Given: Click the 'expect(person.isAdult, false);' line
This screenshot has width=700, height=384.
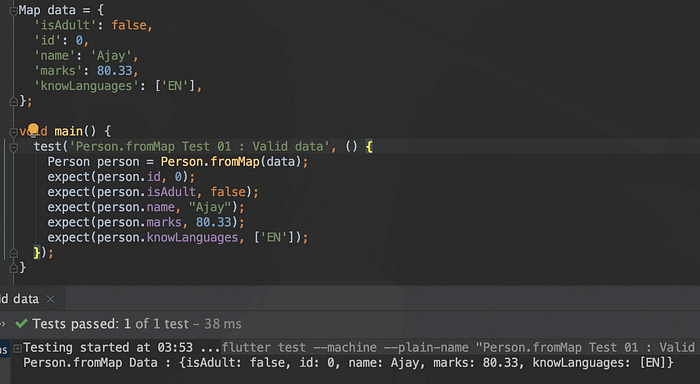Looking at the screenshot, I should [153, 192].
